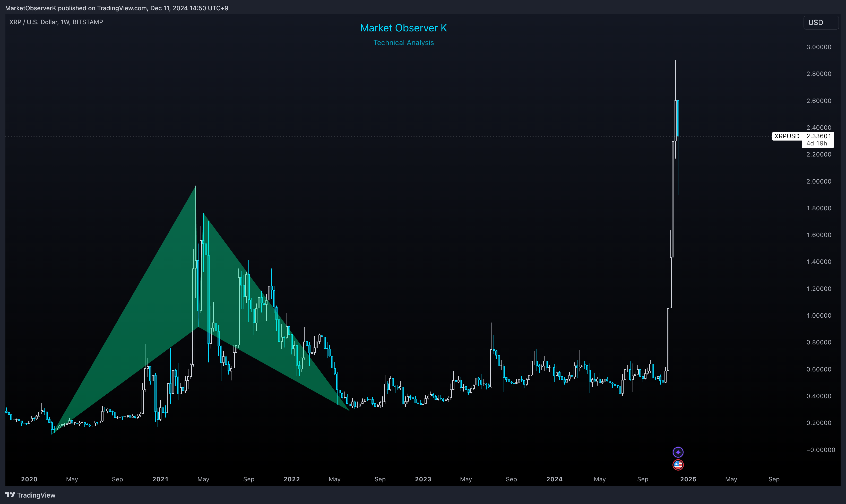Click the MarketObserverK published header text
Image resolution: width=846 pixels, height=504 pixels.
116,8
